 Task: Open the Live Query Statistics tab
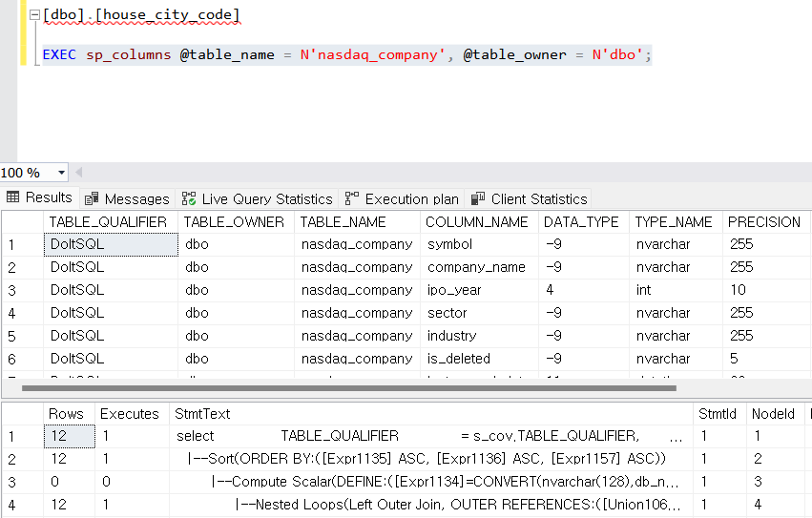[257, 199]
